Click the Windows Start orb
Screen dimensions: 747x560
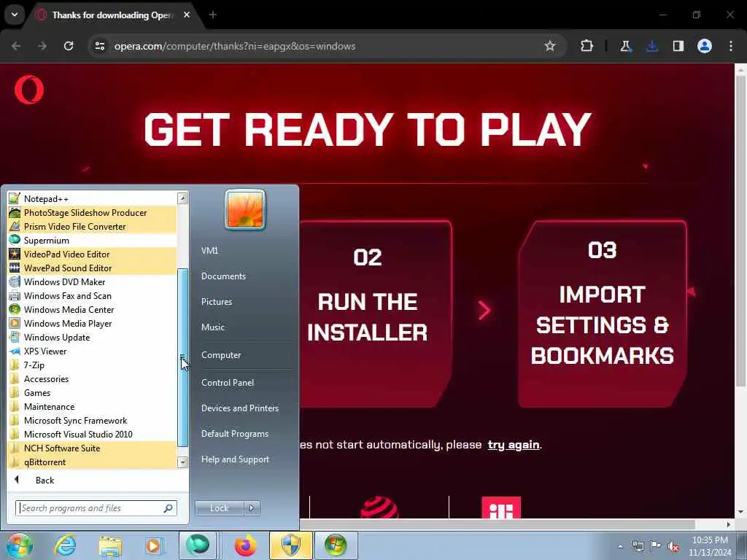tap(19, 545)
